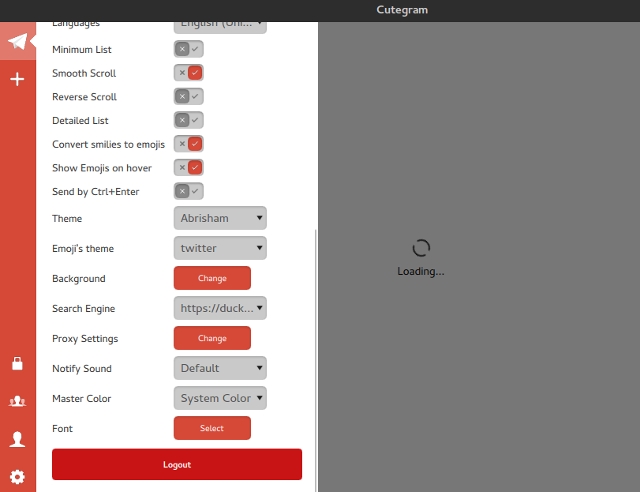Expand the Notify Sound dropdown
This screenshot has height=492, width=640.
[220, 368]
